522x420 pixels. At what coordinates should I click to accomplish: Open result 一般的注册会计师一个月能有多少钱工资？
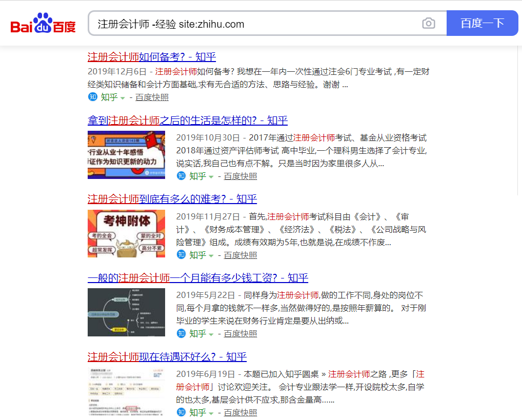pyautogui.click(x=198, y=277)
